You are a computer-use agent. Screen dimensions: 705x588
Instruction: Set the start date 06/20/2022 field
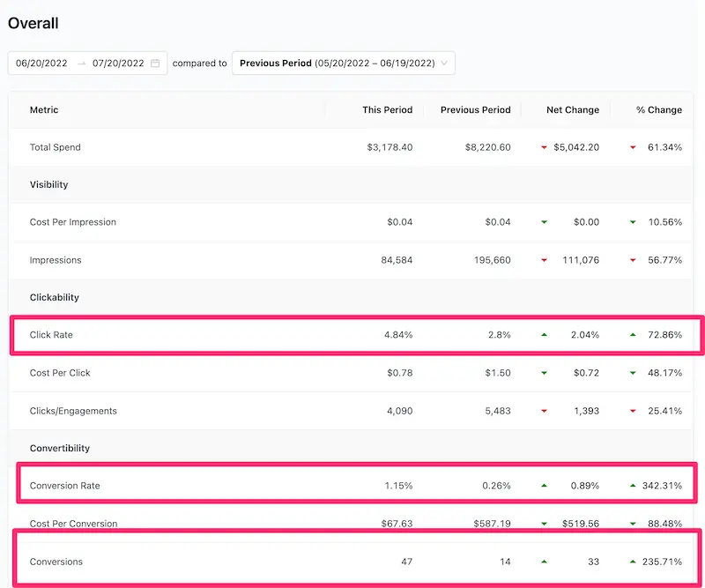[41, 63]
